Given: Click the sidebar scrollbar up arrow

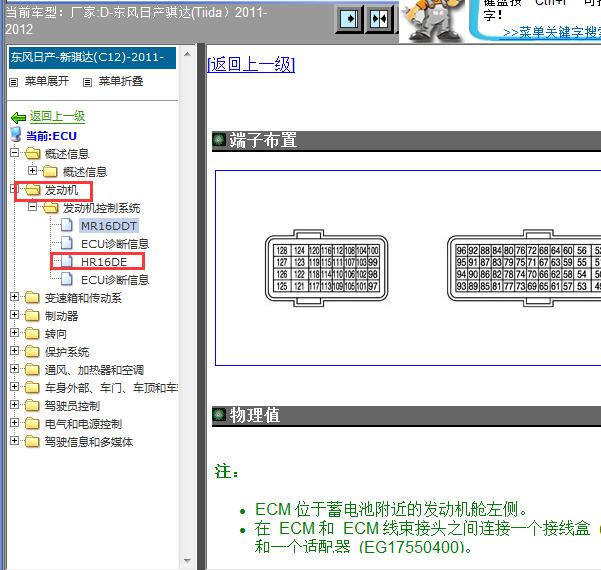Looking at the screenshot, I should pyautogui.click(x=187, y=54).
